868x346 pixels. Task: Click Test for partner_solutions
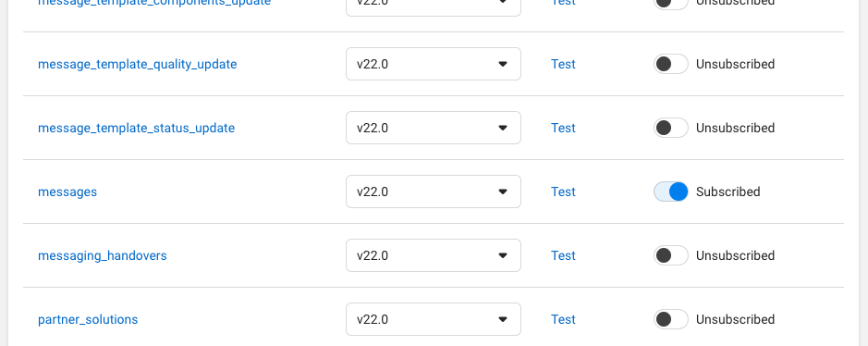[x=564, y=319]
